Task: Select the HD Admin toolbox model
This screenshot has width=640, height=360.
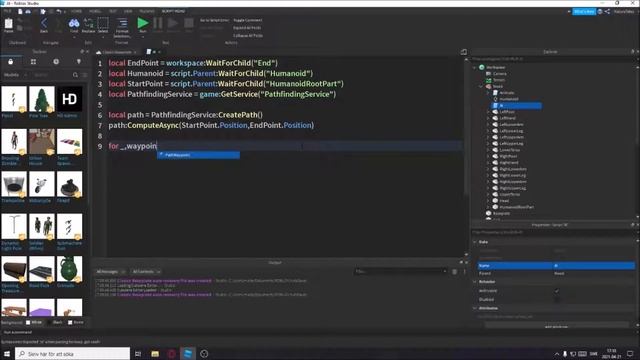Action: 69,99
